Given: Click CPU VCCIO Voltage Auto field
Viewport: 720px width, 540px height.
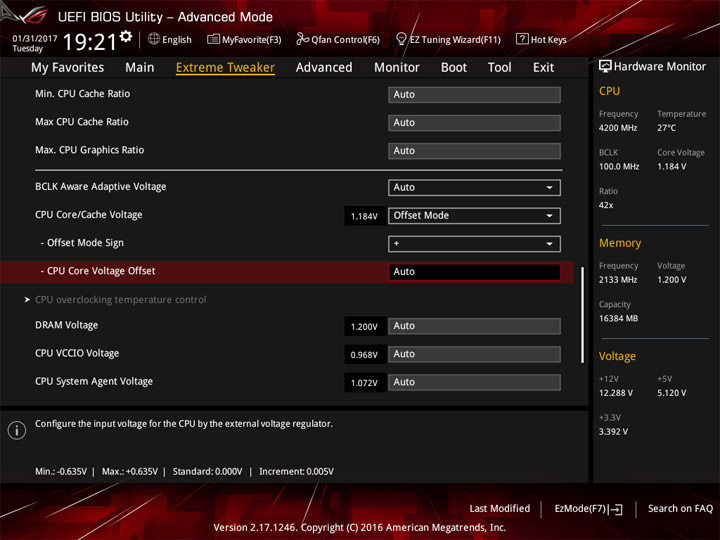Looking at the screenshot, I should (474, 354).
